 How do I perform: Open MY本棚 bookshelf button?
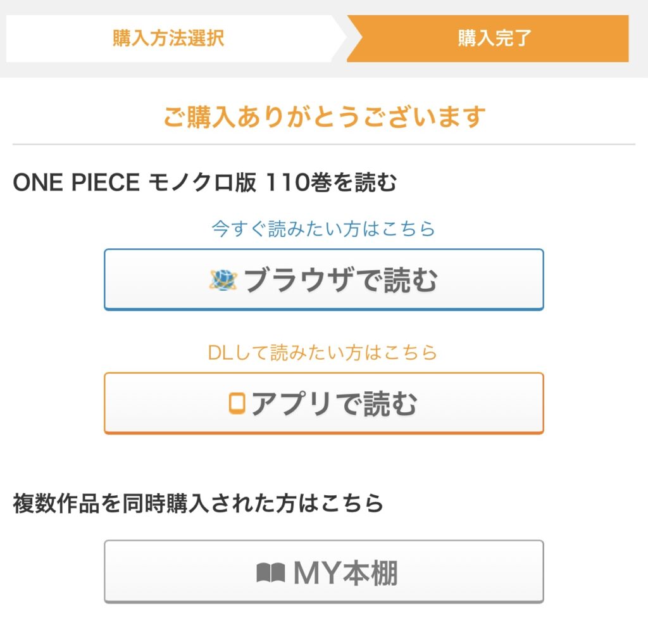coord(323,572)
